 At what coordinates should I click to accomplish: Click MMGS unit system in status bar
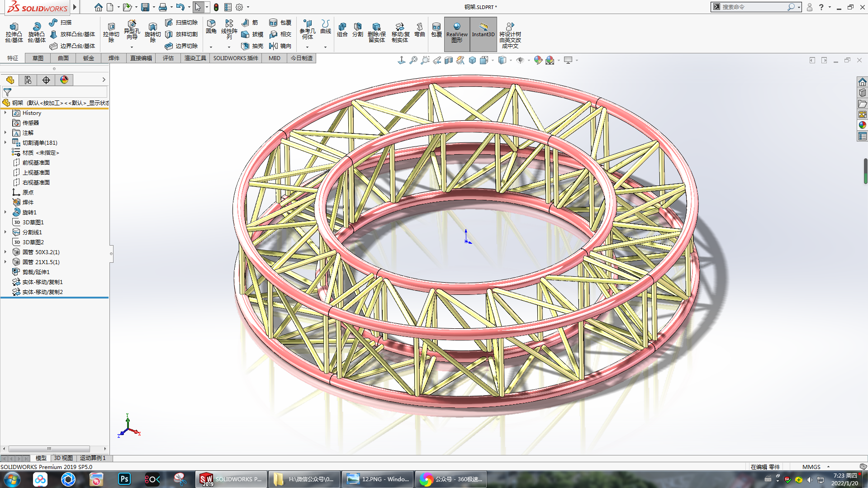click(x=811, y=467)
